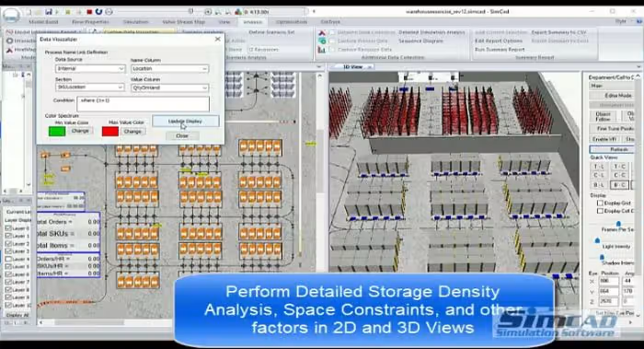This screenshot has width=644, height=349.
Task: Click Change for Max Value Color
Action: pos(132,132)
